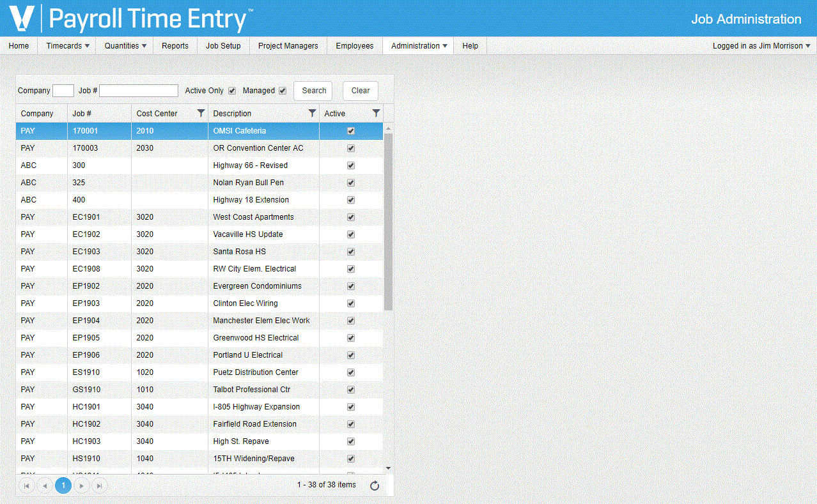Screen dimensions: 817x504
Task: Open the Administration dropdown menu
Action: [419, 46]
